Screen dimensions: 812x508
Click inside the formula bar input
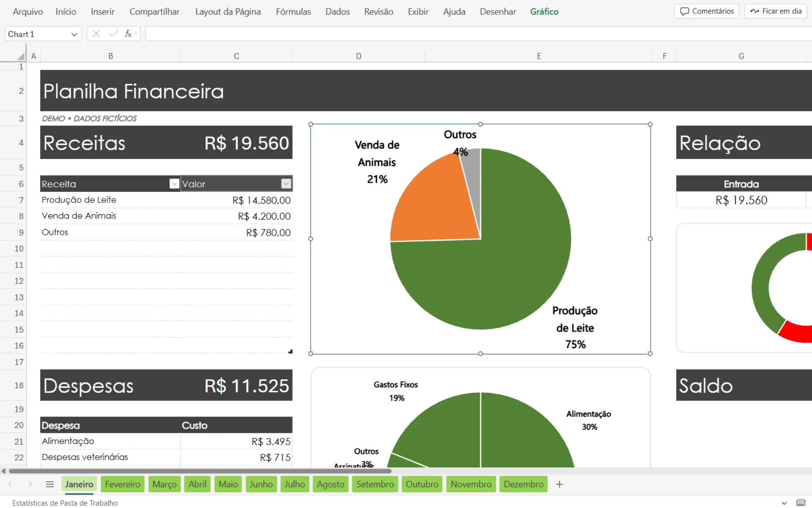coord(478,34)
